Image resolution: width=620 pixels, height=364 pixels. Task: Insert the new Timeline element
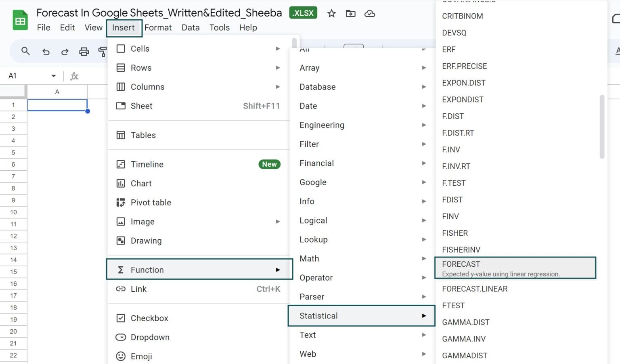[147, 164]
